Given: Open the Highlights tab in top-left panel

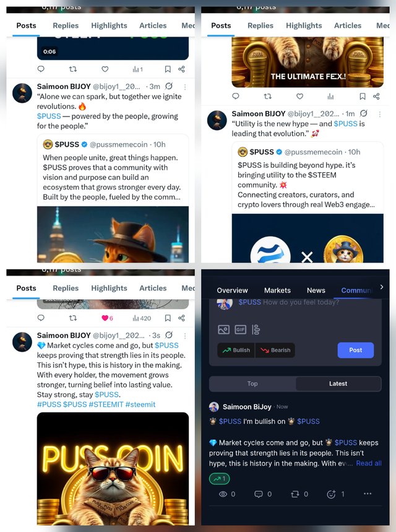Looking at the screenshot, I should click(x=109, y=25).
